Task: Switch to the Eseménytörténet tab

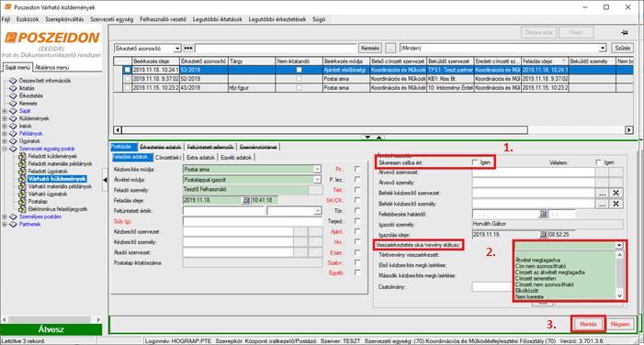Action: (x=258, y=147)
